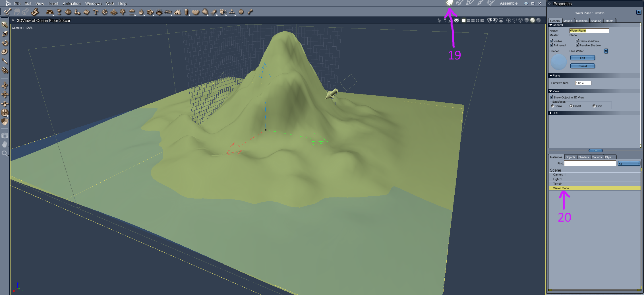644x295 pixels.
Task: Open the Insert menu
Action: [x=53, y=3]
